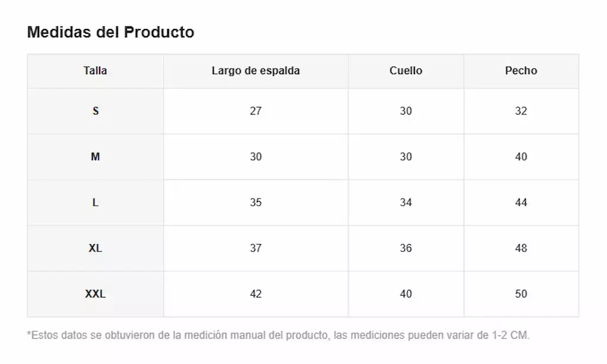Click the Medidas del Producto heading
Screen dimensions: 607x364
(x=111, y=32)
